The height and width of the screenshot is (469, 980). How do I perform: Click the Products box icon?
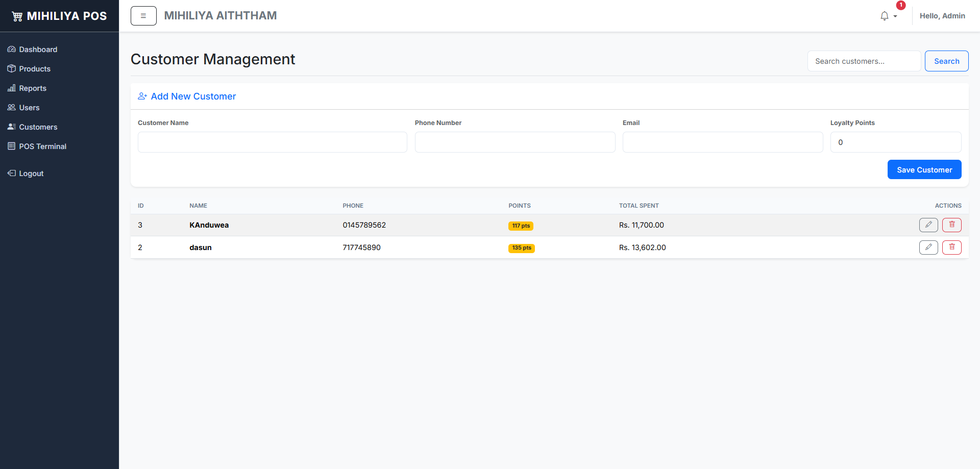[12, 69]
